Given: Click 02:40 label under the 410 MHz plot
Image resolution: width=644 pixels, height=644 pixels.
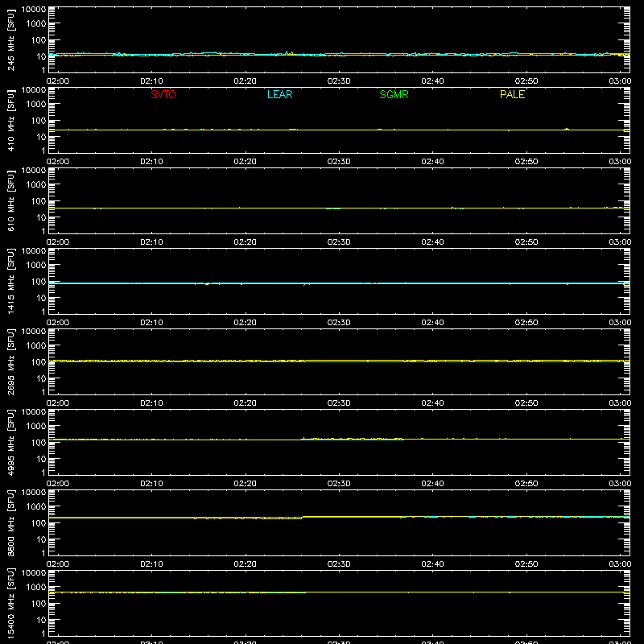Looking at the screenshot, I should 432,162.
